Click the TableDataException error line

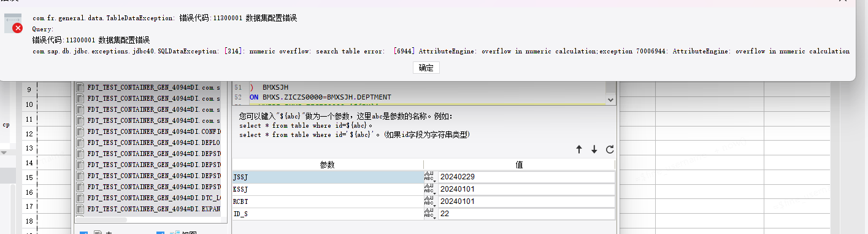[x=165, y=18]
